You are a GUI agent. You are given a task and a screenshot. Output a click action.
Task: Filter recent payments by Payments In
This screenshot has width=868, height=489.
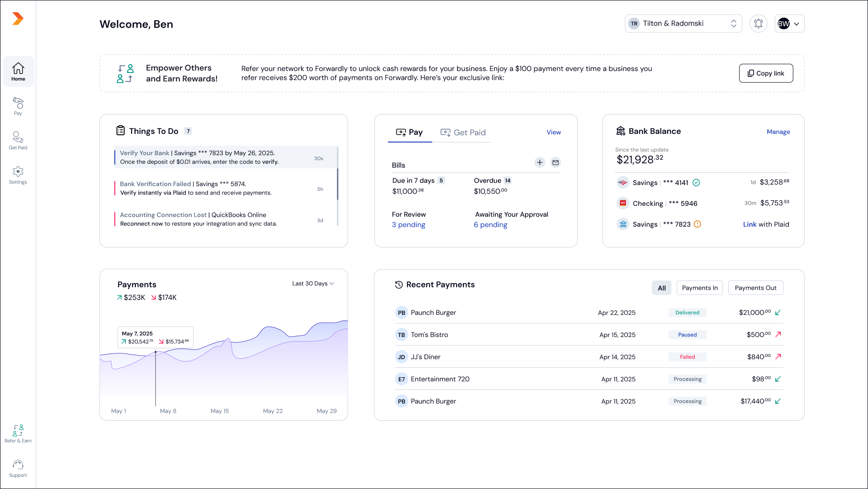699,288
